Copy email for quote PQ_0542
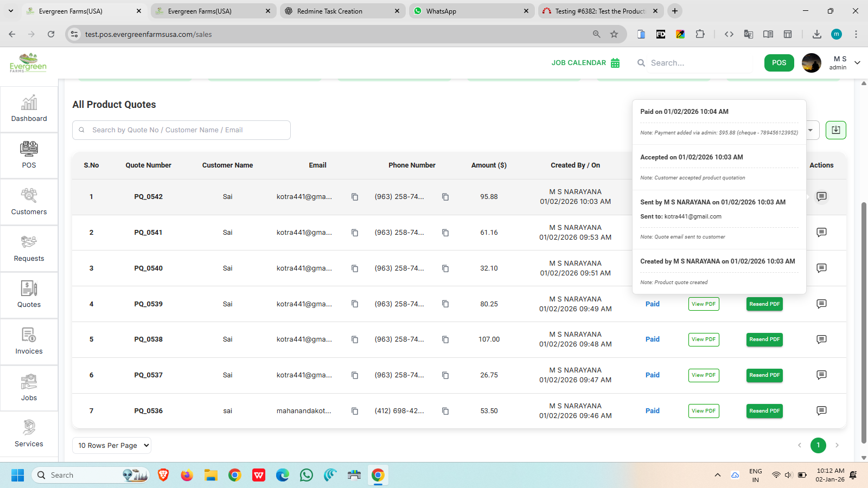 click(x=355, y=197)
